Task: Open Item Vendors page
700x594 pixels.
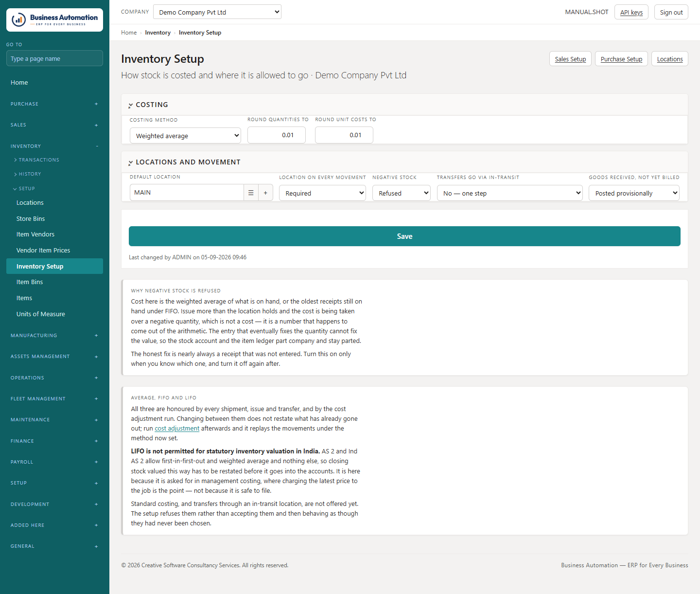Action: click(x=54, y=234)
